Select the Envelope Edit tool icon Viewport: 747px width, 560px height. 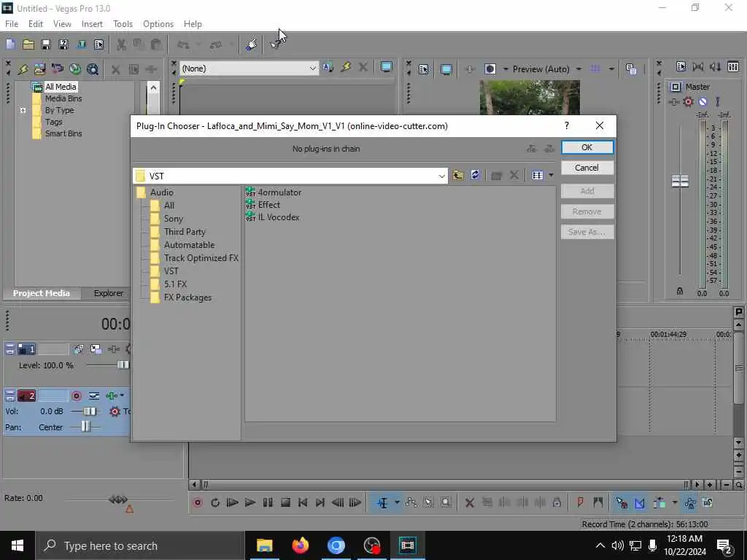coord(411,502)
